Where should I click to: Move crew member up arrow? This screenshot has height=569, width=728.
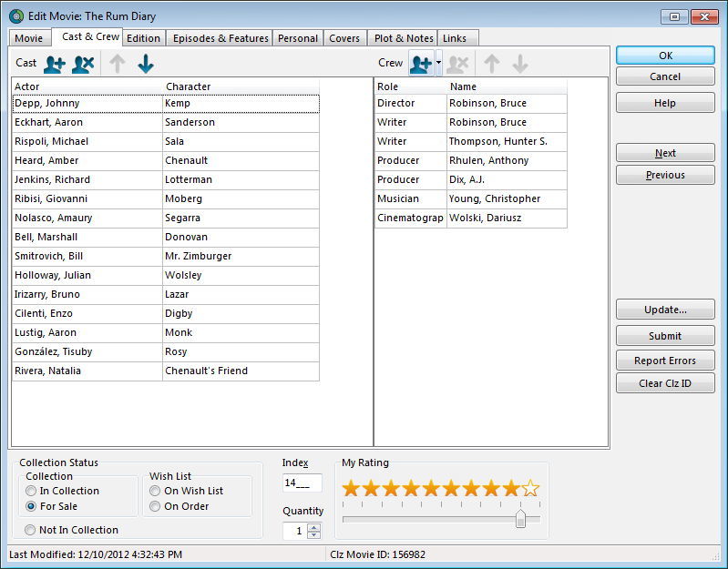point(492,64)
